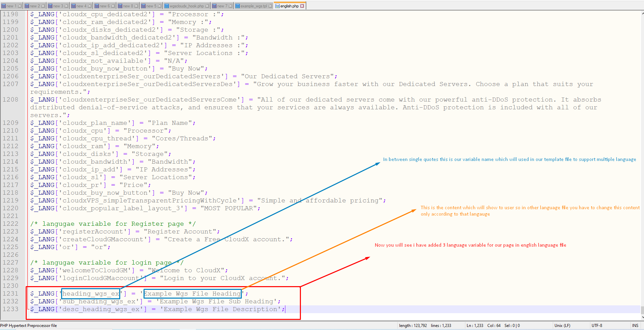Click Ln/Col position field in status bar
Image resolution: width=644 pixels, height=330 pixels.
click(x=483, y=326)
